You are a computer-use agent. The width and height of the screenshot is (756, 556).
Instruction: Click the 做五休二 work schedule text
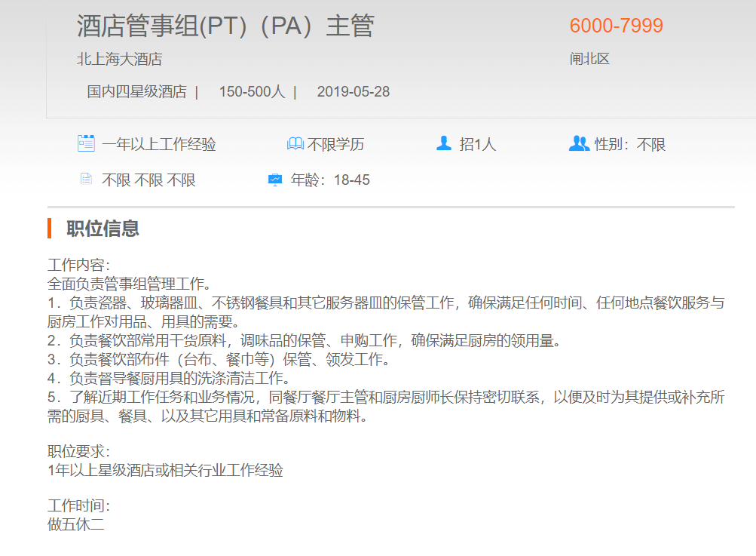[75, 525]
